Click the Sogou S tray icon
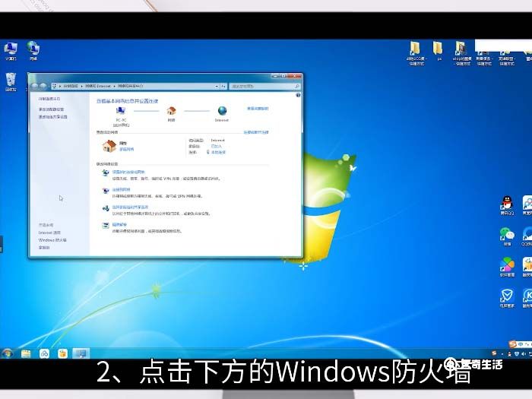The height and width of the screenshot is (399, 532). pos(494,353)
